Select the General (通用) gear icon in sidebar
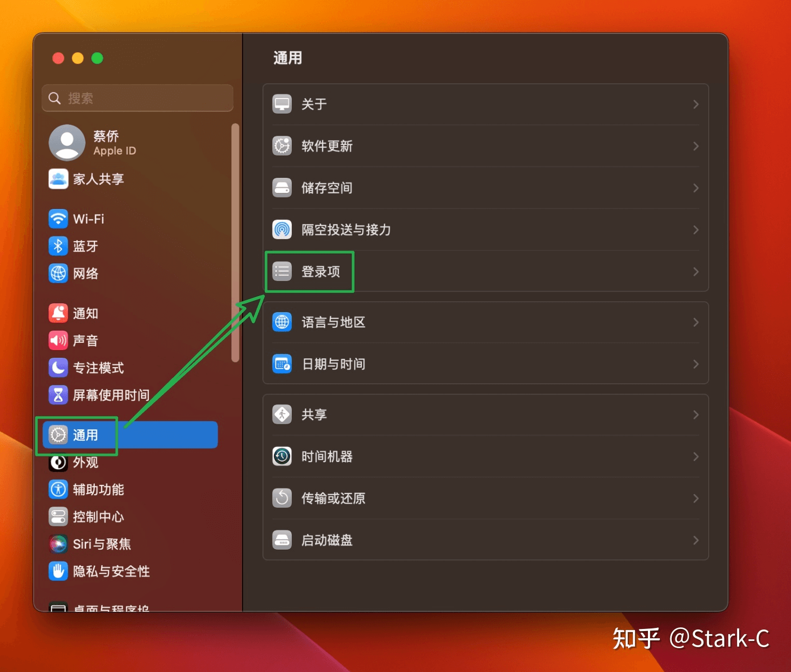The height and width of the screenshot is (672, 791). pos(58,435)
